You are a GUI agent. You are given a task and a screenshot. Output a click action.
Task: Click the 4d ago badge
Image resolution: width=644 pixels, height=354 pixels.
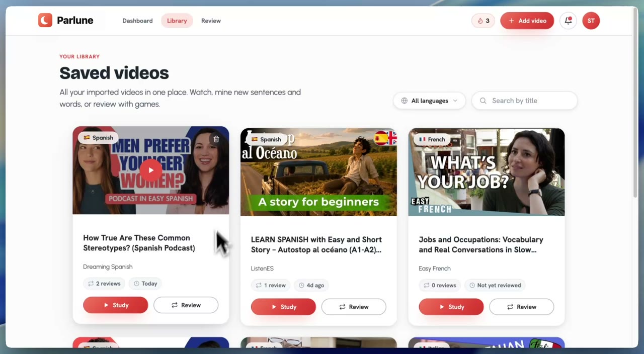coord(311,285)
